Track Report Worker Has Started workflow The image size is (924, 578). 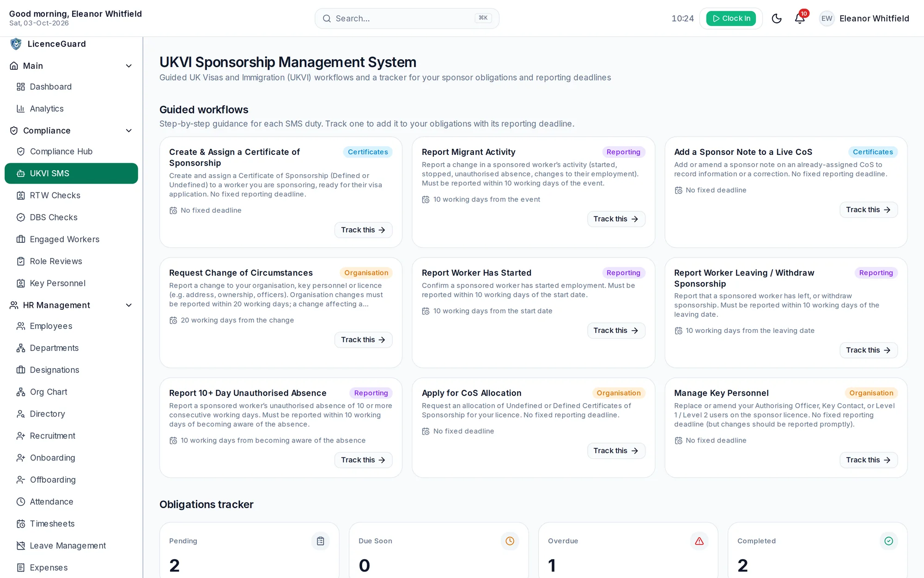click(x=616, y=331)
